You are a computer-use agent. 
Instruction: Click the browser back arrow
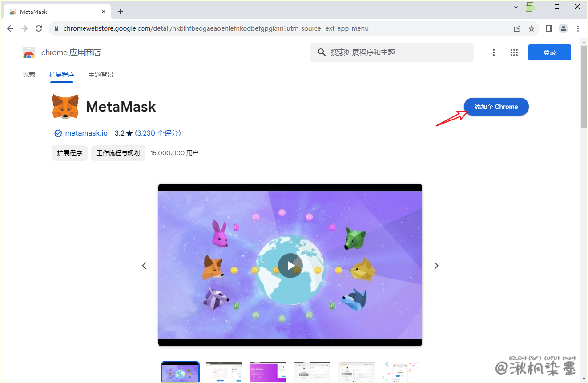(10, 28)
